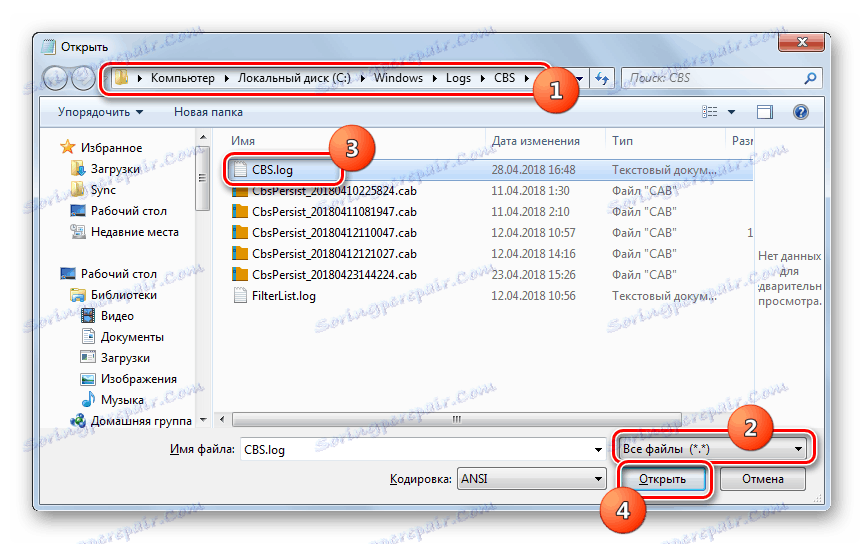Image resolution: width=864 pixels, height=544 pixels.
Task: Click the Video library icon
Action: click(88, 316)
